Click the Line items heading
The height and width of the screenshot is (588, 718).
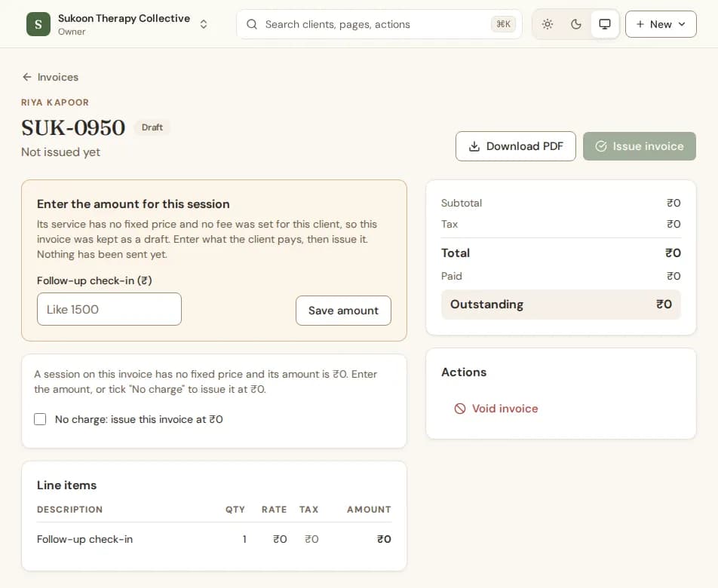click(67, 485)
